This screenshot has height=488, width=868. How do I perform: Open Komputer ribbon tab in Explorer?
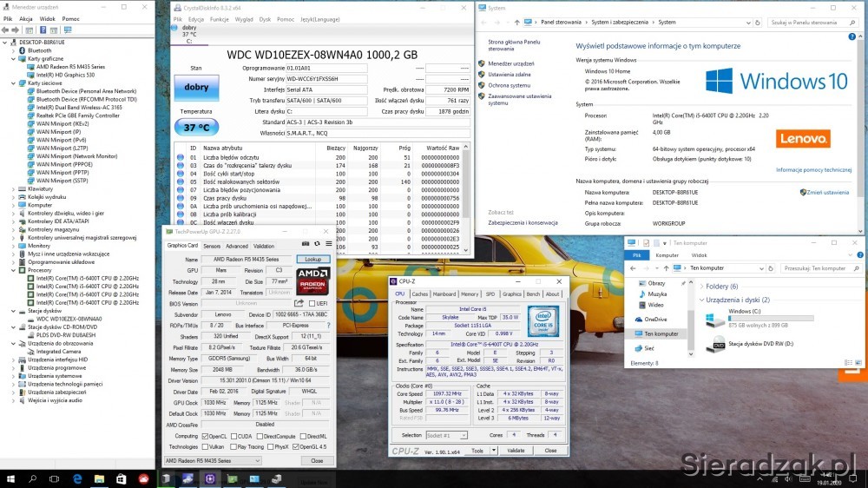click(x=667, y=255)
